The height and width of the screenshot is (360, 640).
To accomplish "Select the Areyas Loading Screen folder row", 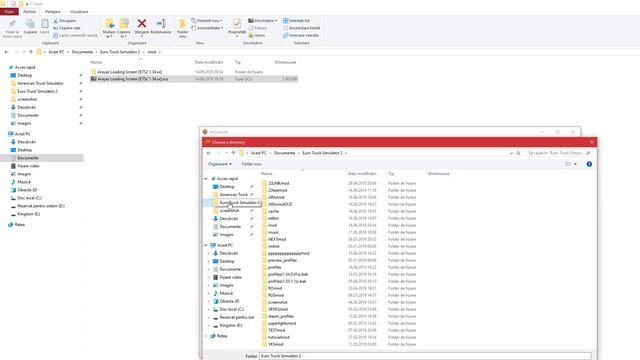I will pyautogui.click(x=194, y=72).
